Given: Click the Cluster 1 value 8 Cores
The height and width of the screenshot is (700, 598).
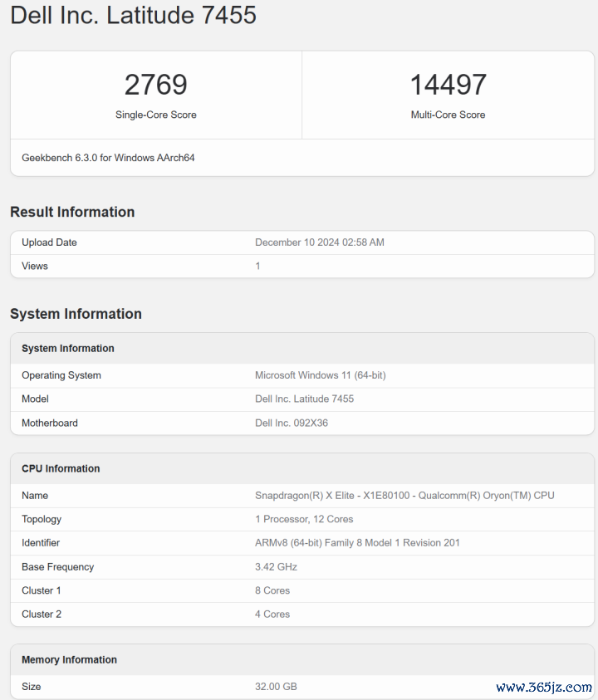Looking at the screenshot, I should (x=272, y=590).
